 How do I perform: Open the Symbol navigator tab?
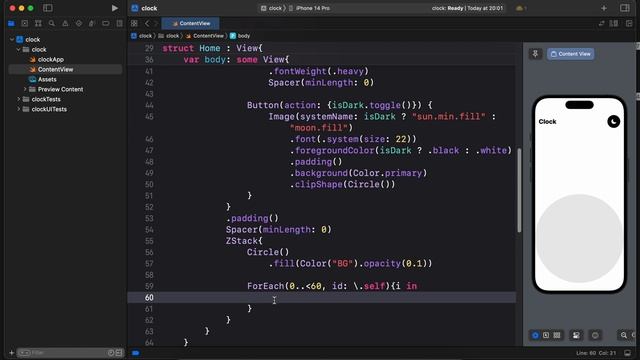point(38,24)
